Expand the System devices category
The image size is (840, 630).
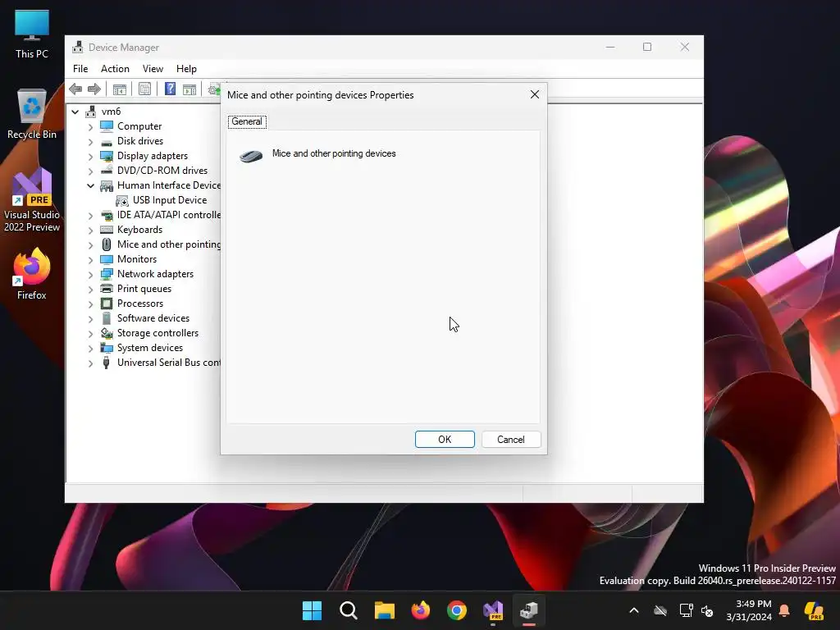[x=90, y=348]
